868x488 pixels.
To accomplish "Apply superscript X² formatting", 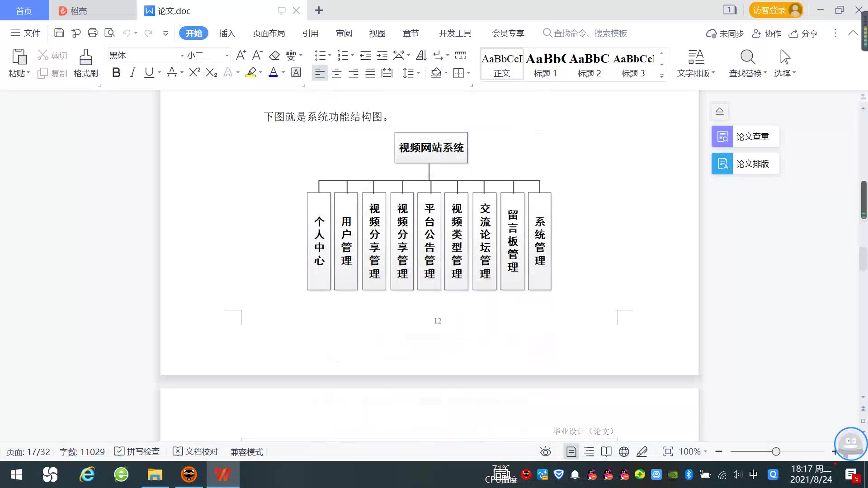I will click(x=195, y=72).
